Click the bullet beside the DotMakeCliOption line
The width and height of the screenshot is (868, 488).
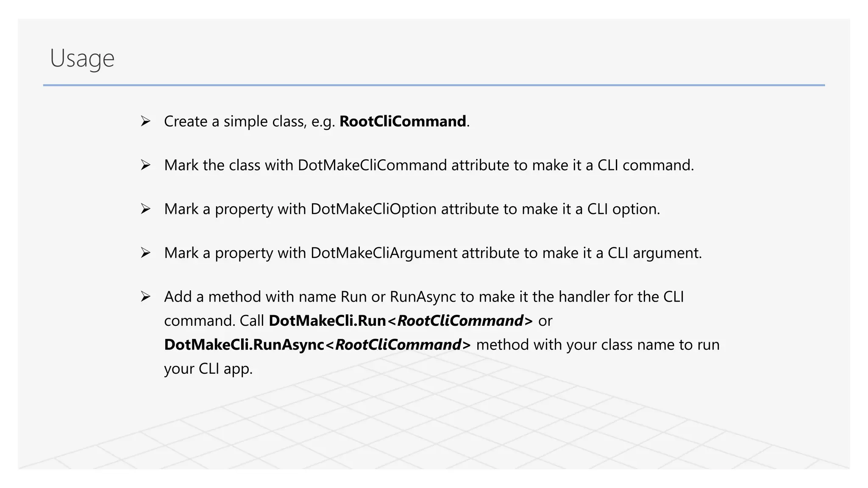(x=145, y=209)
